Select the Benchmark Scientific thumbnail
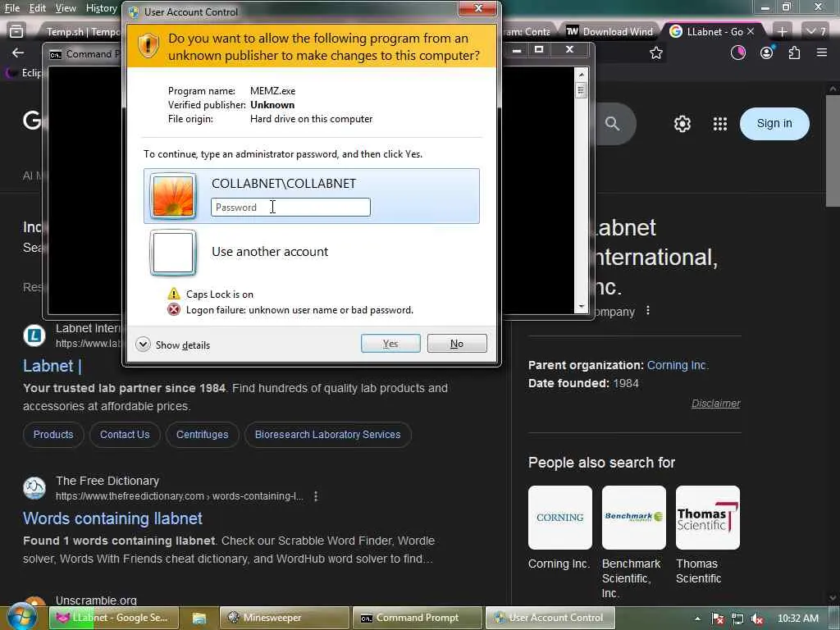840x630 pixels. coord(634,518)
